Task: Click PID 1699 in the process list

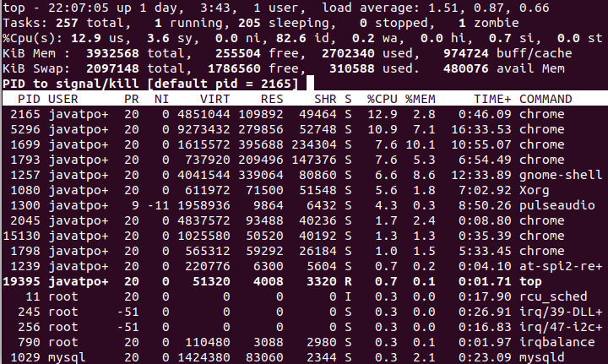Action: click(x=24, y=144)
